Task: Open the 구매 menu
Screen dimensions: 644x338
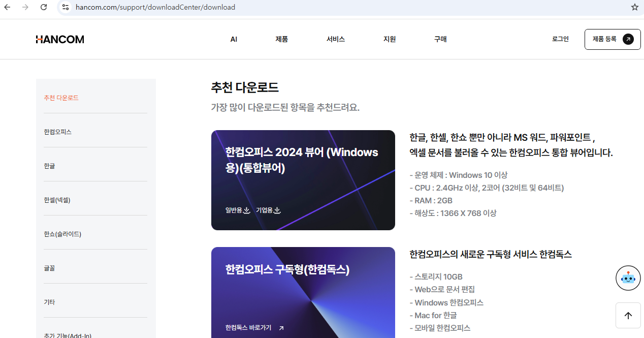Action: [440, 39]
